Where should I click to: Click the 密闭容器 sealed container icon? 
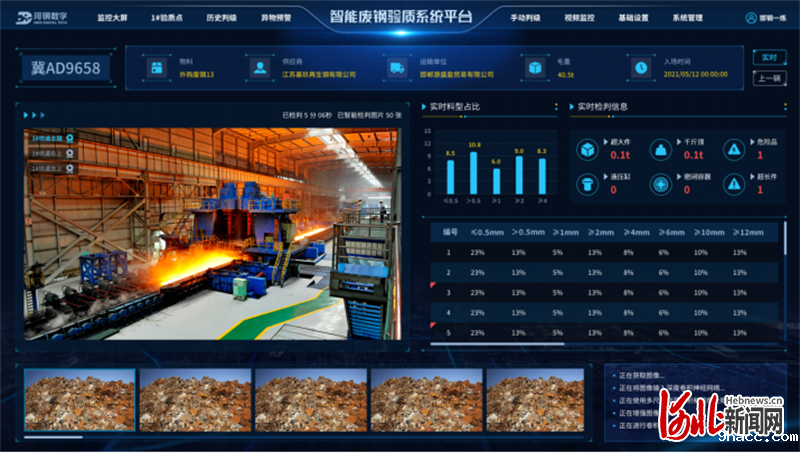[x=660, y=184]
